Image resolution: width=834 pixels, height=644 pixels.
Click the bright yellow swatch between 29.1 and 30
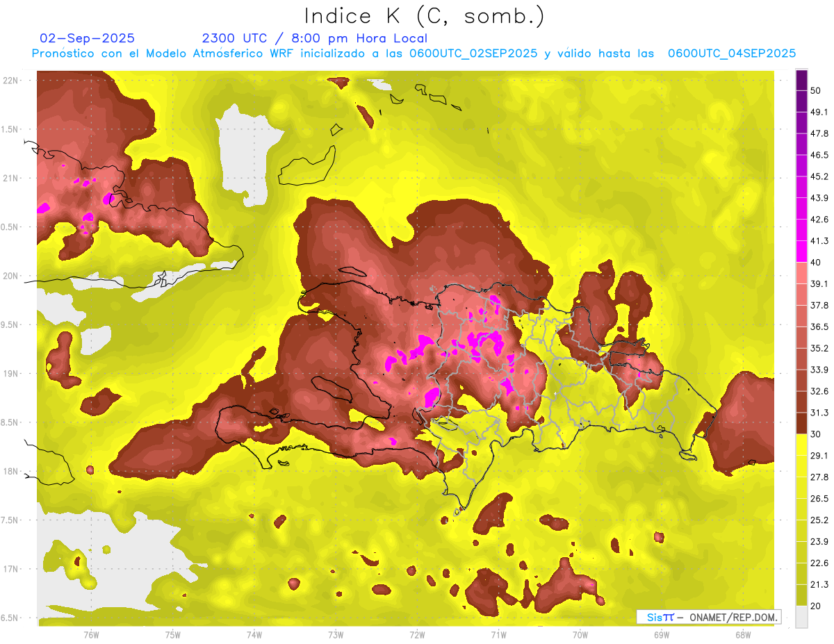801,445
